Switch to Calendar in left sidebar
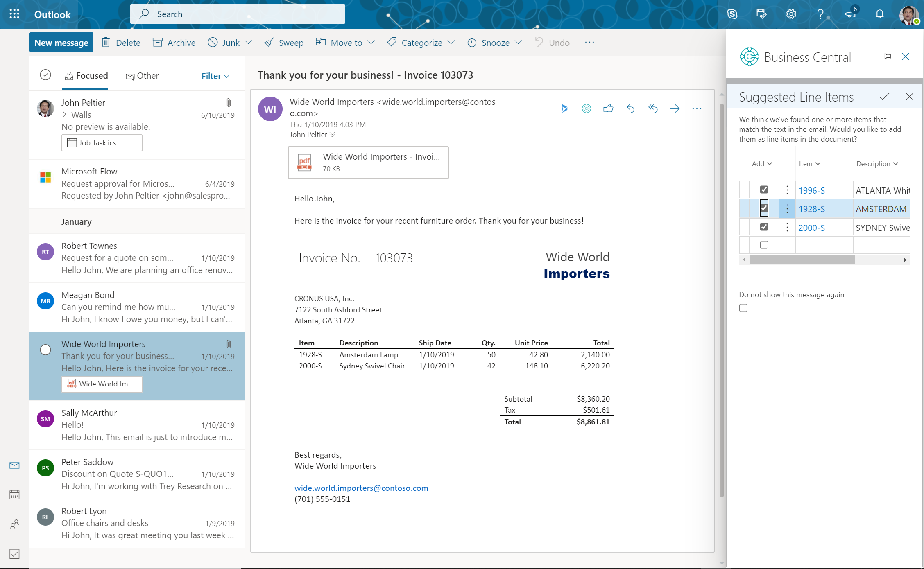The width and height of the screenshot is (924, 569). click(x=14, y=494)
